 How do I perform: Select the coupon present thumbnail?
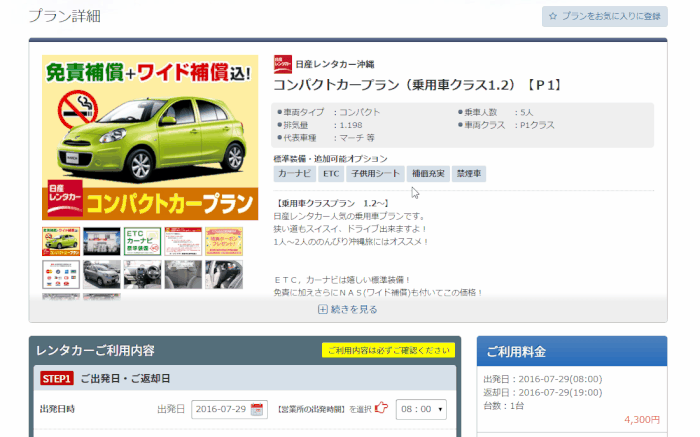click(x=224, y=241)
